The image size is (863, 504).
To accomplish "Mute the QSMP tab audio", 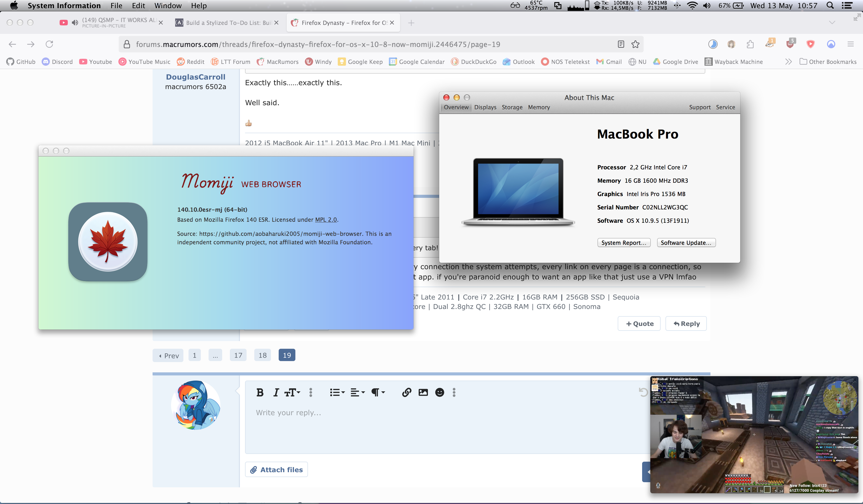I will point(75,23).
